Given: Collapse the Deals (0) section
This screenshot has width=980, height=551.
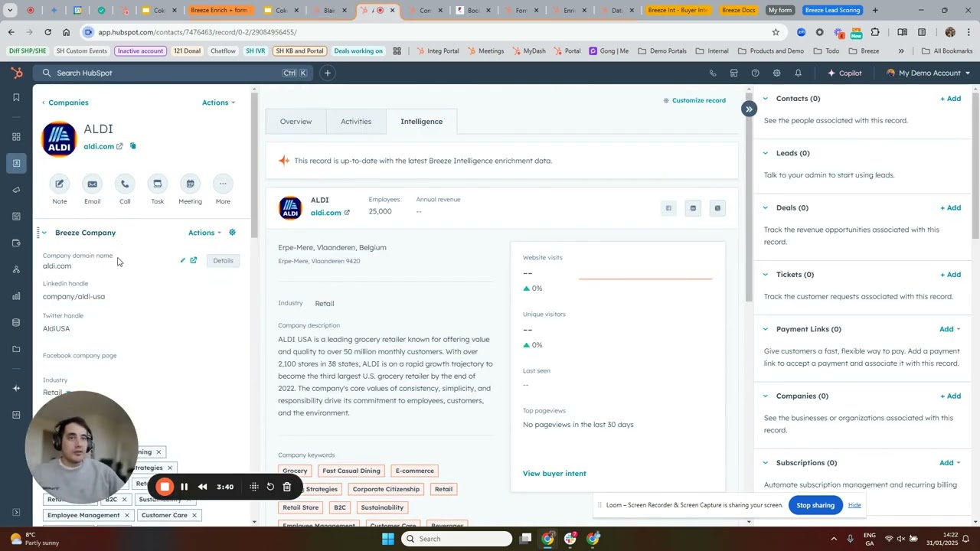Looking at the screenshot, I should click(x=765, y=207).
